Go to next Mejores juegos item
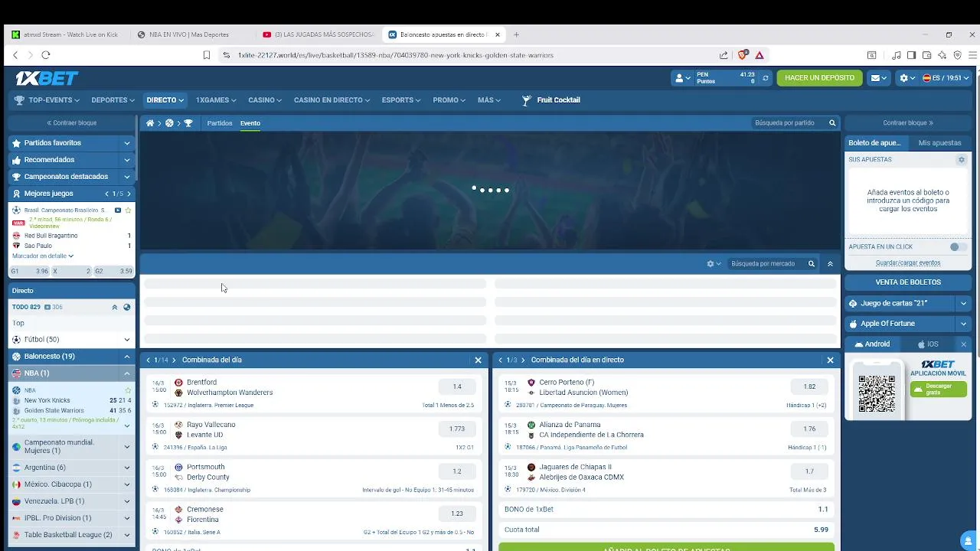 click(129, 194)
